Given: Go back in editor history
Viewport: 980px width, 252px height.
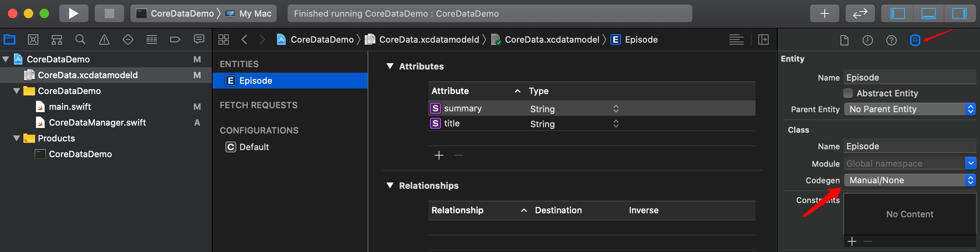Looking at the screenshot, I should 244,39.
